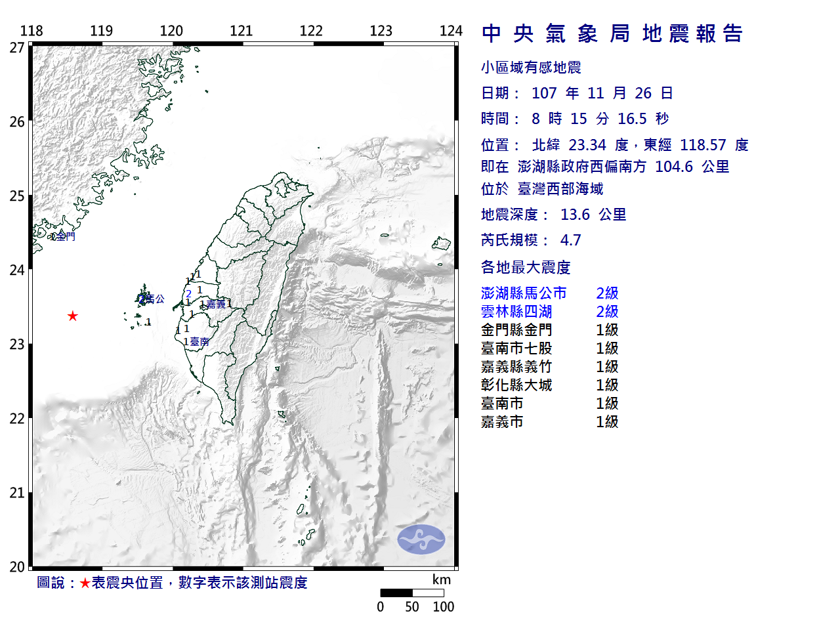Image resolution: width=840 pixels, height=630 pixels.
Task: Click the latitude axis label 22
Action: tap(17, 419)
